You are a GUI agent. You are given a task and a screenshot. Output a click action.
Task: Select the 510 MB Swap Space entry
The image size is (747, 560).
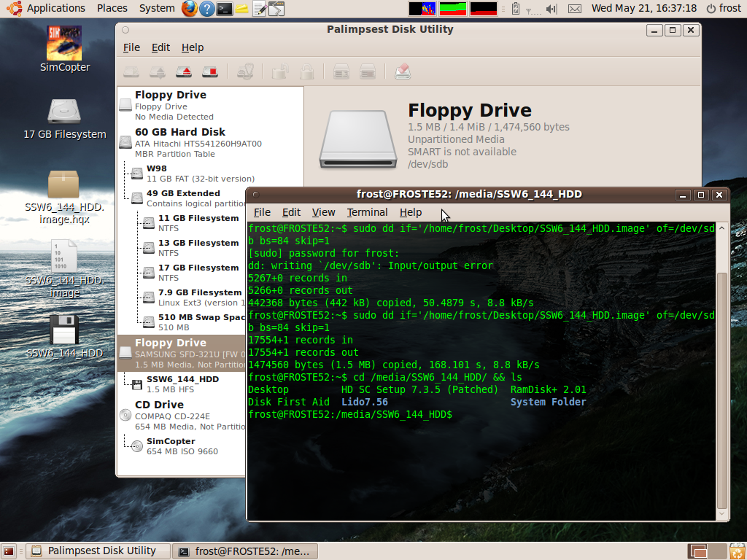182,322
